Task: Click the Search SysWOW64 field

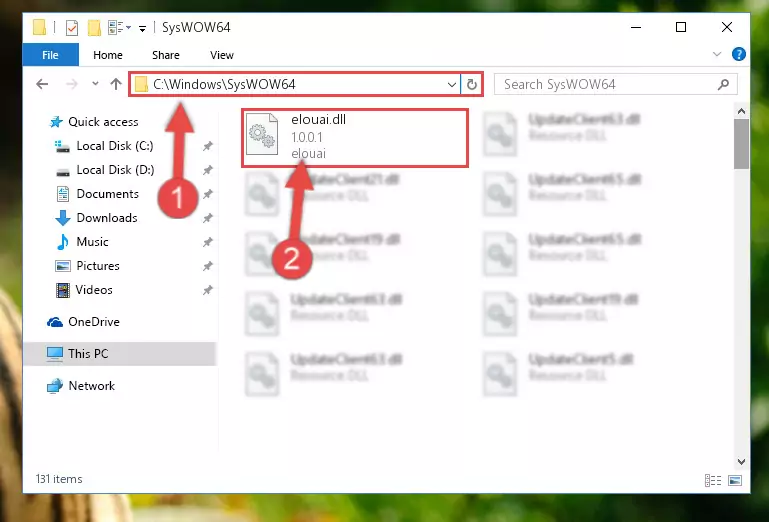Action: [x=615, y=84]
